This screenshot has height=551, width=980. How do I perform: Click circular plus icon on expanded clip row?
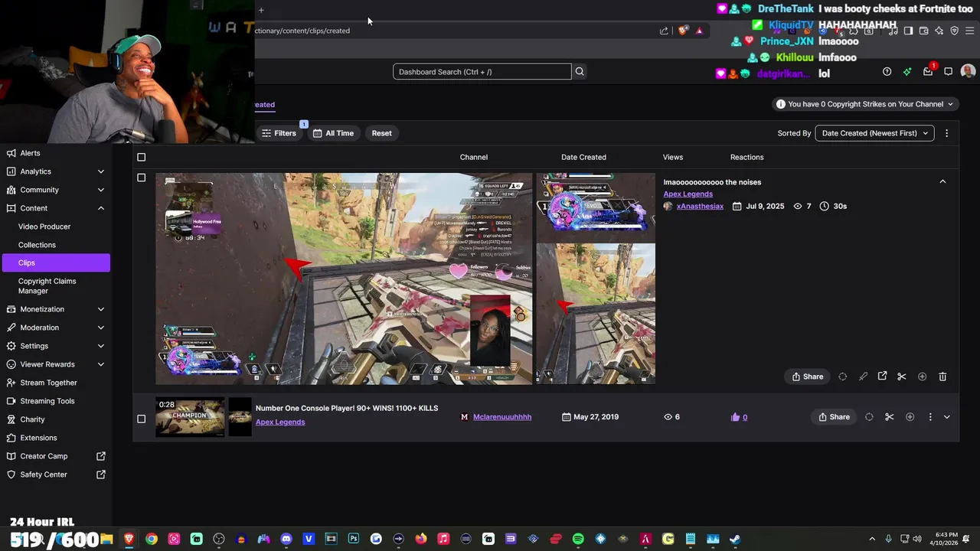coord(922,377)
